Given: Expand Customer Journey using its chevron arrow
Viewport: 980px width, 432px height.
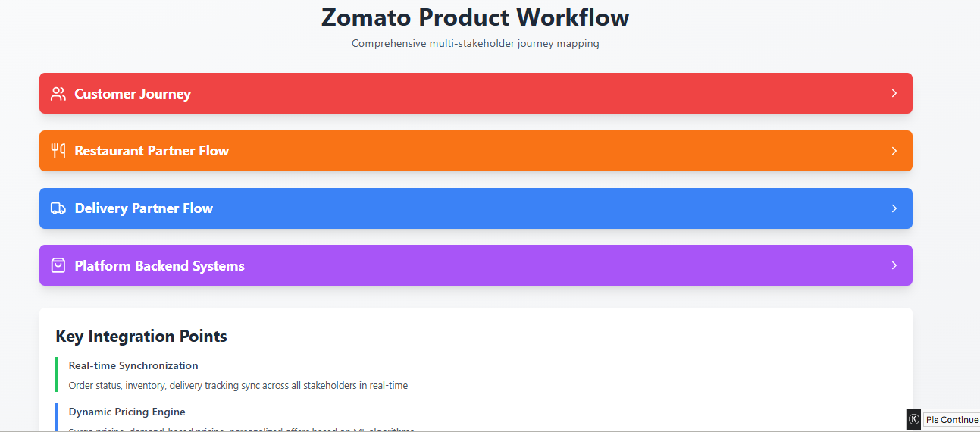Looking at the screenshot, I should [x=894, y=93].
